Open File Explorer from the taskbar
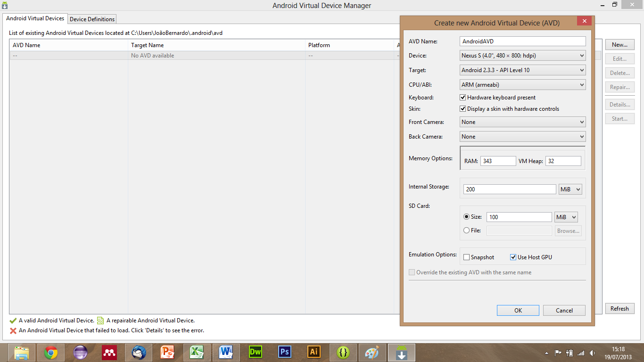Viewport: 644px width, 362px height. point(22,352)
